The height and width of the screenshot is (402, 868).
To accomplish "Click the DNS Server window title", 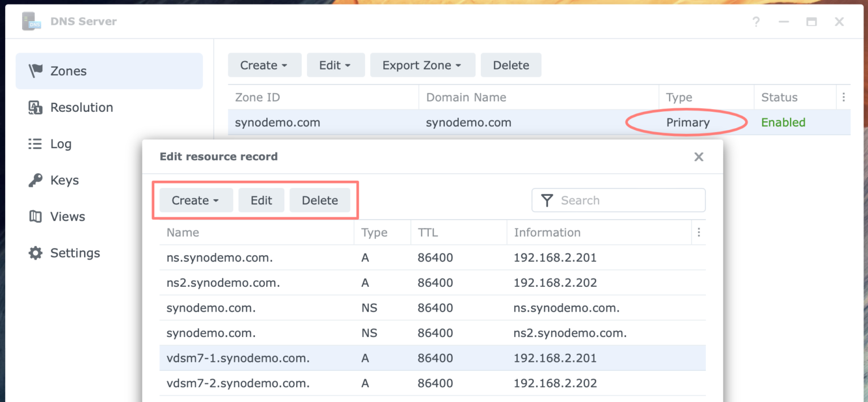I will [84, 21].
